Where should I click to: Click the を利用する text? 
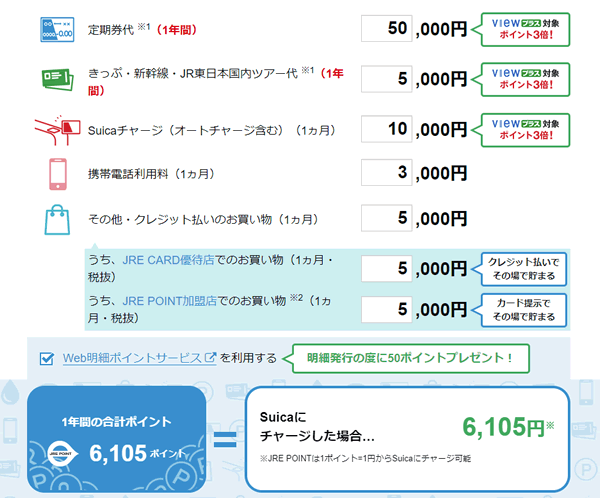tap(248, 358)
